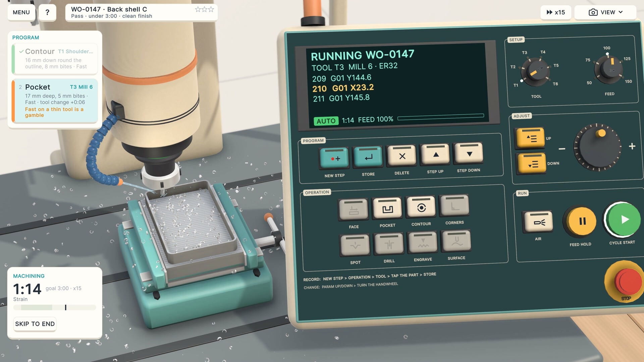Click the param UP key
The width and height of the screenshot is (644, 362).
pyautogui.click(x=530, y=138)
